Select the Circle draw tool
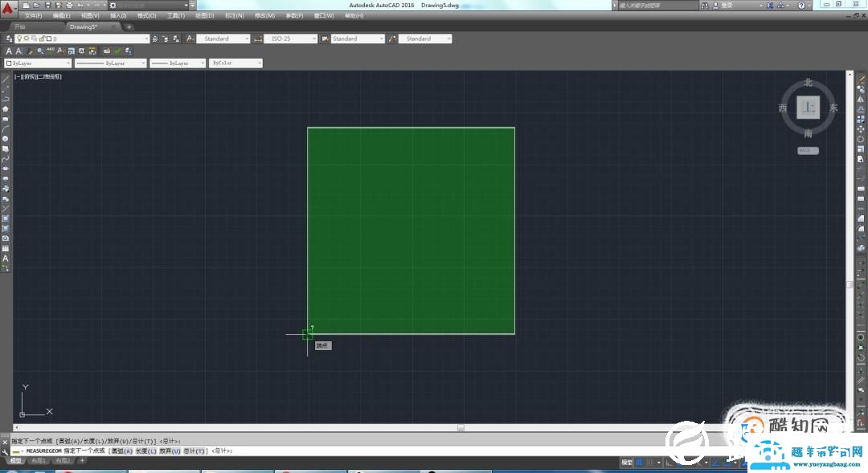Screen dimensions: 868x473 (6, 138)
